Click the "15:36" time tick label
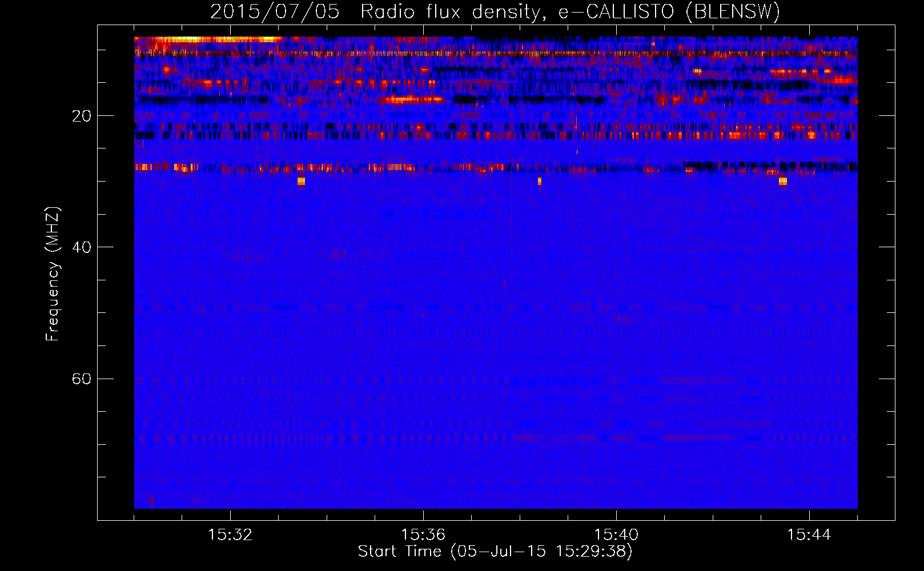This screenshot has height=571, width=924. coord(423,534)
